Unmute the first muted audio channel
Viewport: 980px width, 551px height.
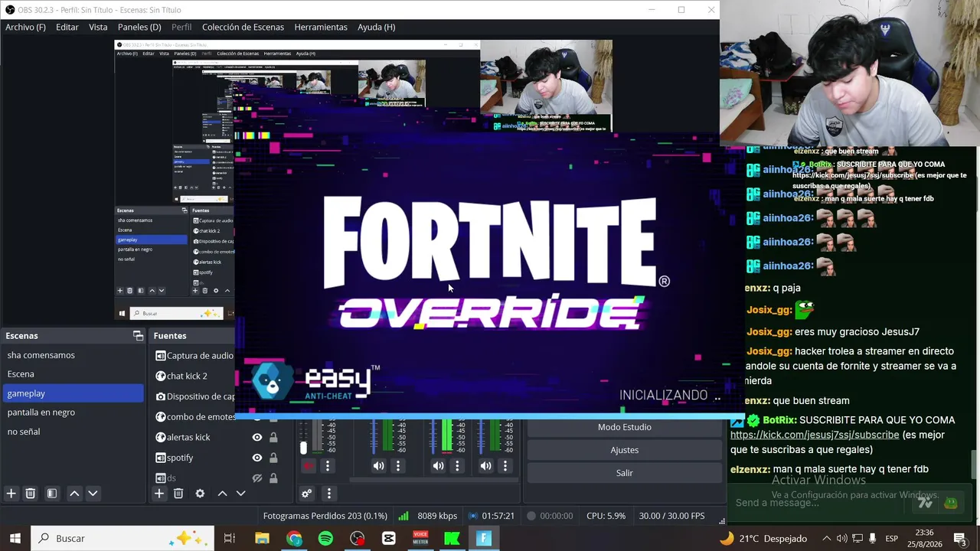(308, 465)
